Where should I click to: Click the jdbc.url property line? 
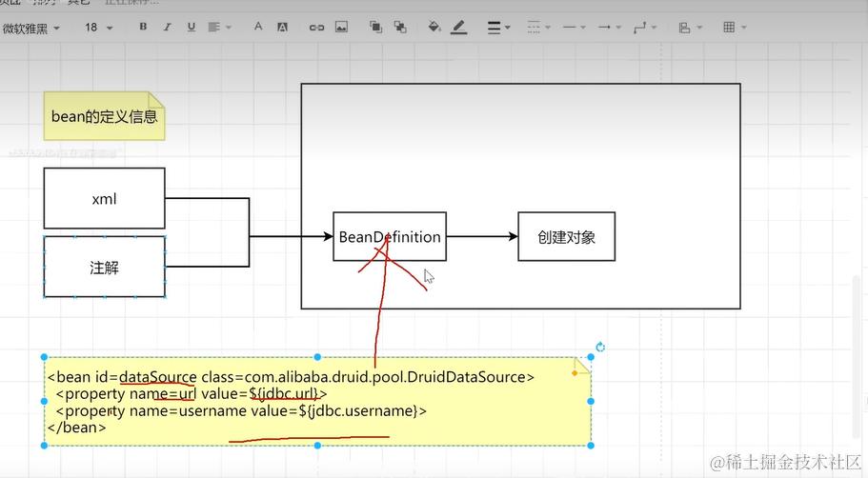192,394
